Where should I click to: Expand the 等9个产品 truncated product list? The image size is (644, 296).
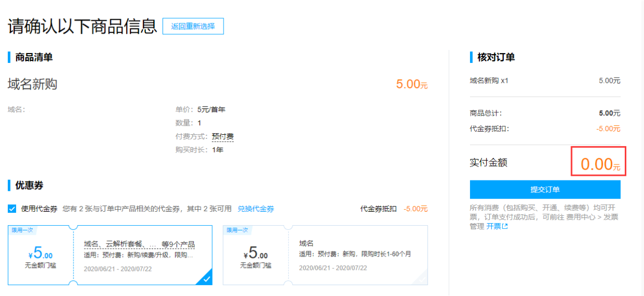(139, 244)
